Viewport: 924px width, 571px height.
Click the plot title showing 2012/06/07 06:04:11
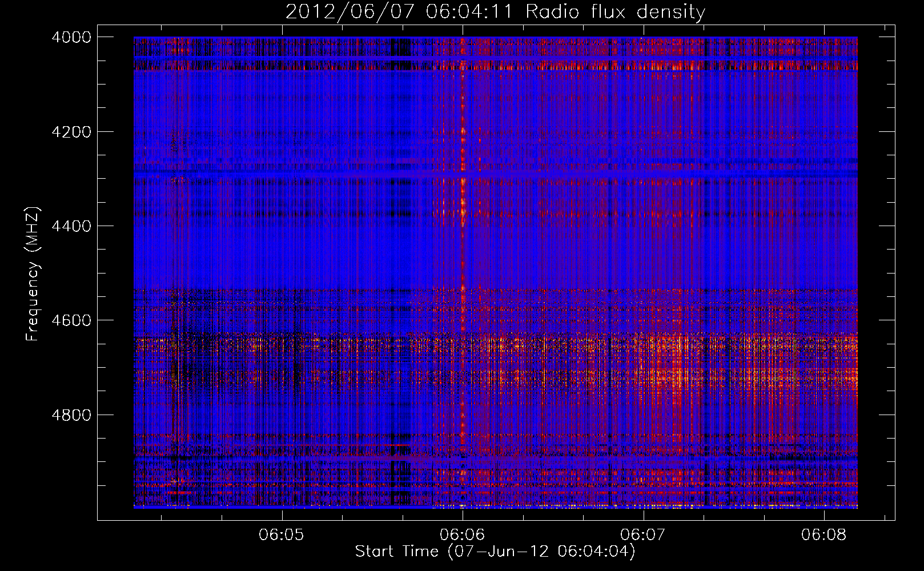point(495,11)
